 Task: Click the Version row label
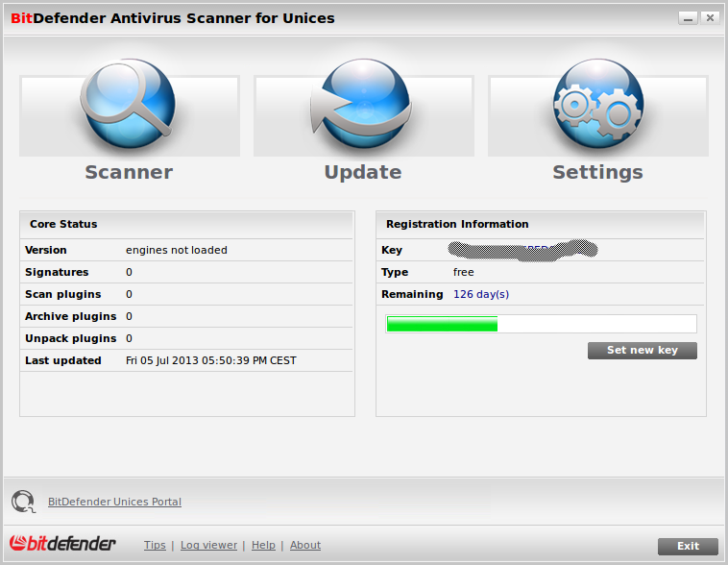pos(46,250)
